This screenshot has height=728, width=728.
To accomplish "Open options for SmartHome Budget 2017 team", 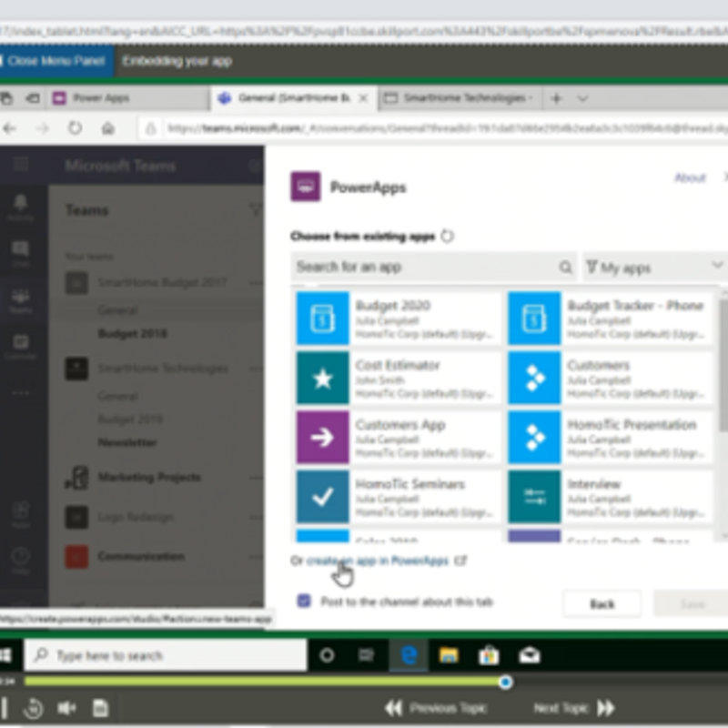I will pos(256,282).
